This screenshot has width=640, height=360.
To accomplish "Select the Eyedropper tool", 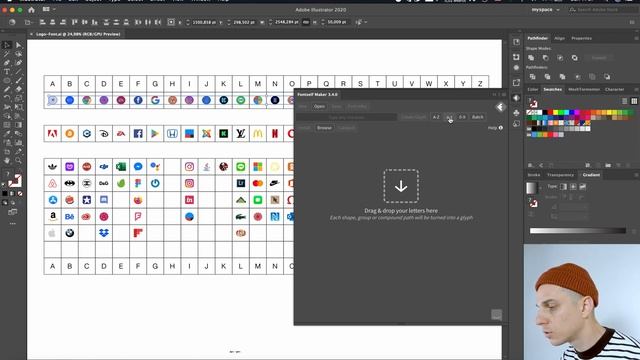I will point(7,134).
